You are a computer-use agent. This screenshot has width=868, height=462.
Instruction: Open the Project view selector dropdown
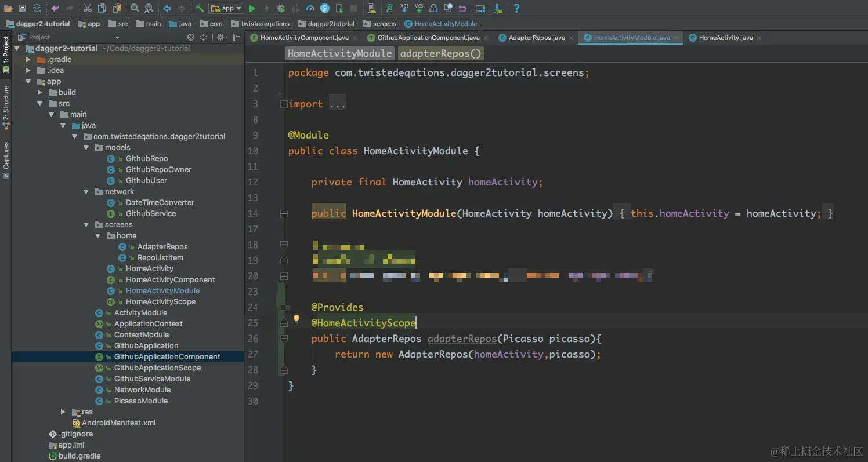(117, 37)
